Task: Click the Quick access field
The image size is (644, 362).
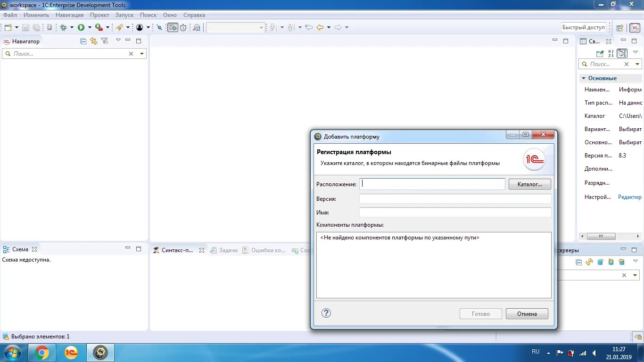Action: coord(584,27)
